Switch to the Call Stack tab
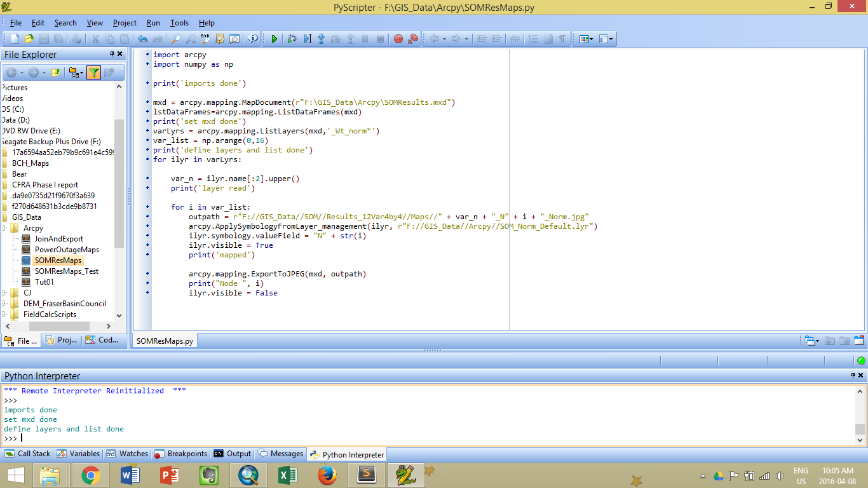Image resolution: width=868 pixels, height=488 pixels. 28,454
